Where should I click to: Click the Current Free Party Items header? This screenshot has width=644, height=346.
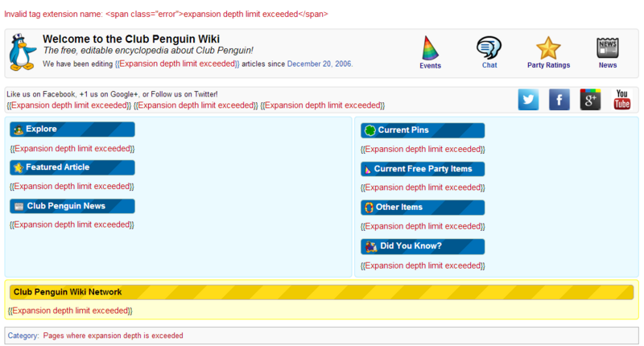[423, 169]
